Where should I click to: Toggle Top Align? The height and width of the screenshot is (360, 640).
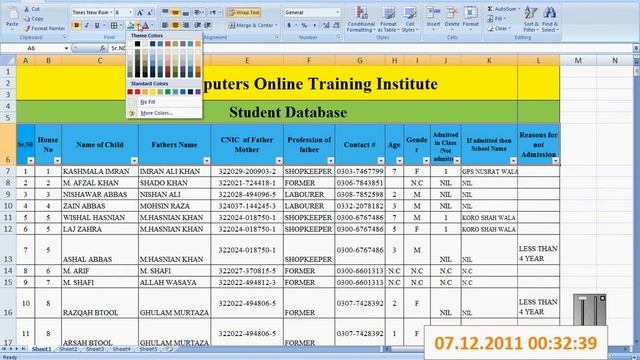pos(165,12)
